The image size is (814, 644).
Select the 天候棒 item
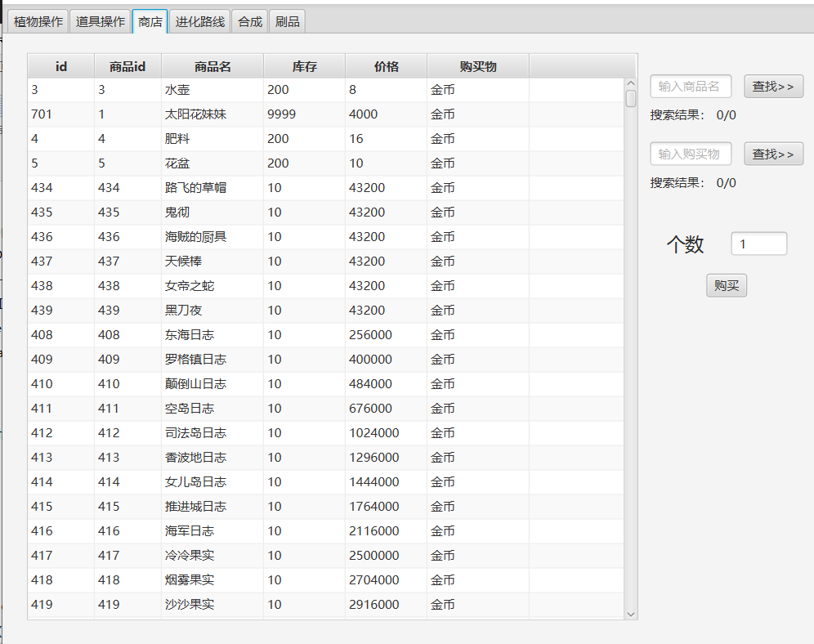[x=325, y=261]
